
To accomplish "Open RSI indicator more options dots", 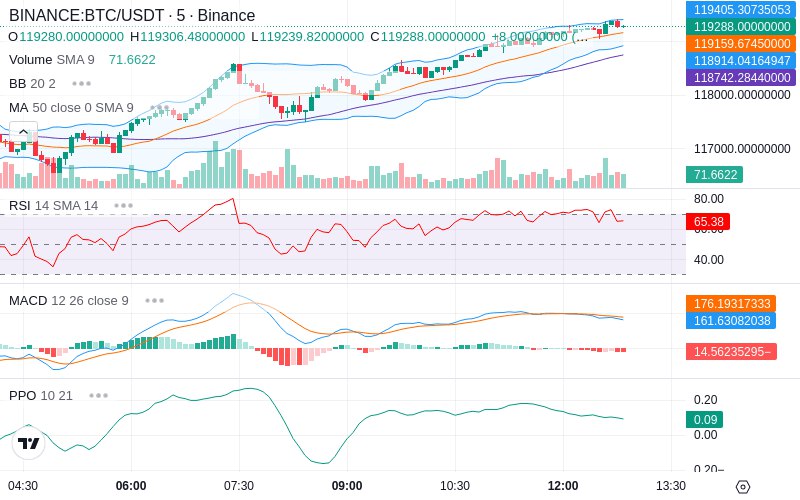I will tap(123, 206).
